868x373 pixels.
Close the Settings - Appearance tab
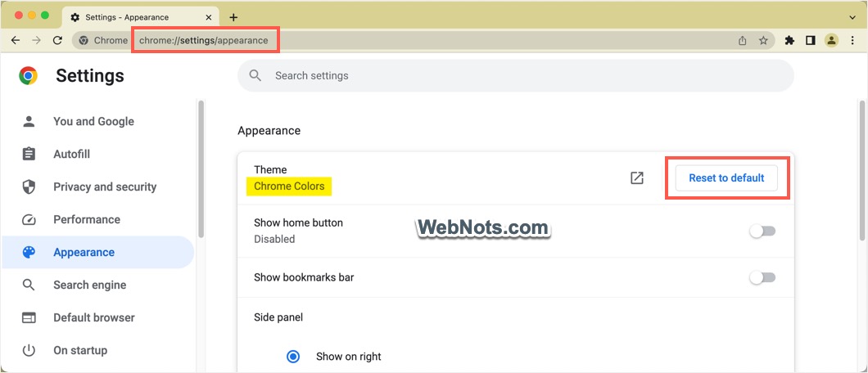coord(209,17)
